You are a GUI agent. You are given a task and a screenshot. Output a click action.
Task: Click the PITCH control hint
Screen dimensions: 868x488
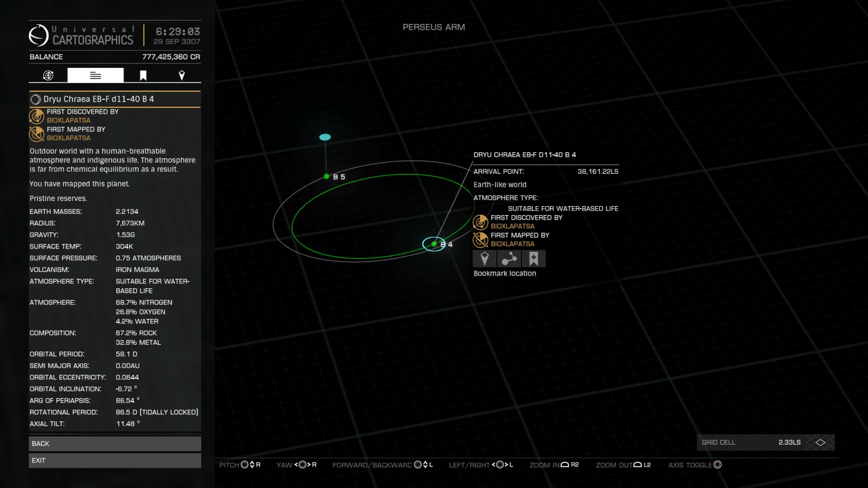click(240, 465)
